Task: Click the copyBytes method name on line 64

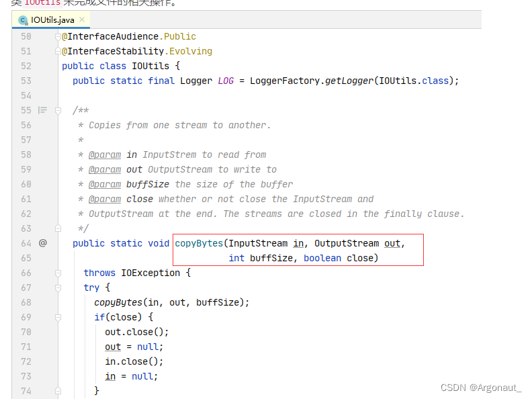Action: tap(199, 243)
